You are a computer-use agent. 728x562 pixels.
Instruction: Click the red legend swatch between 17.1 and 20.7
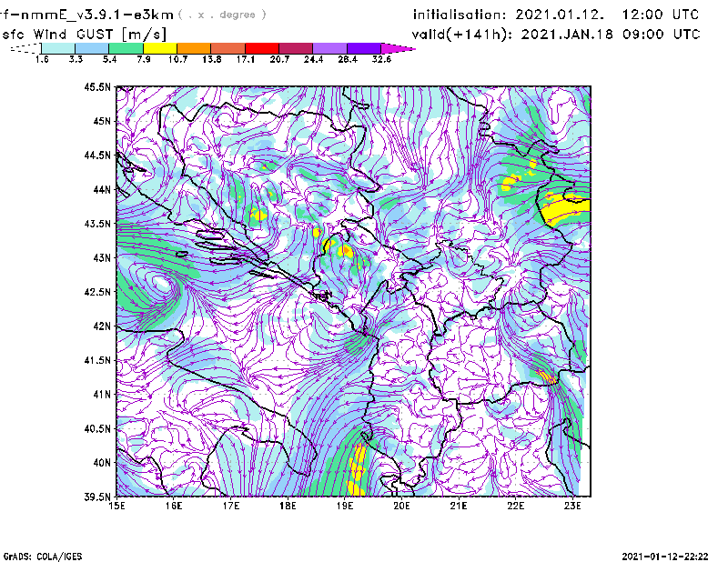click(262, 48)
